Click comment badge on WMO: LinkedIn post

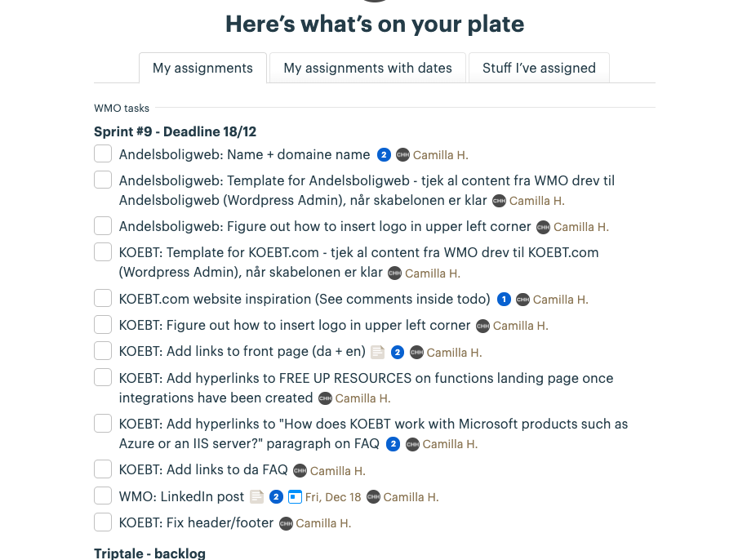(x=276, y=496)
